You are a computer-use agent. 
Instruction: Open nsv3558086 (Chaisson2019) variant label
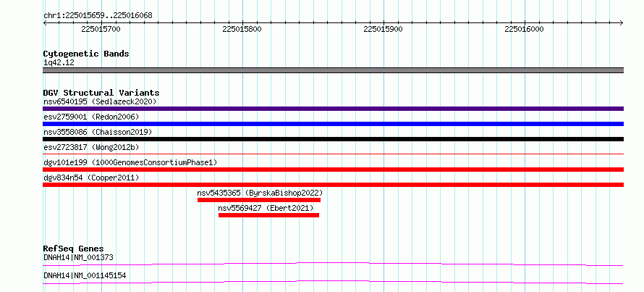coord(98,132)
